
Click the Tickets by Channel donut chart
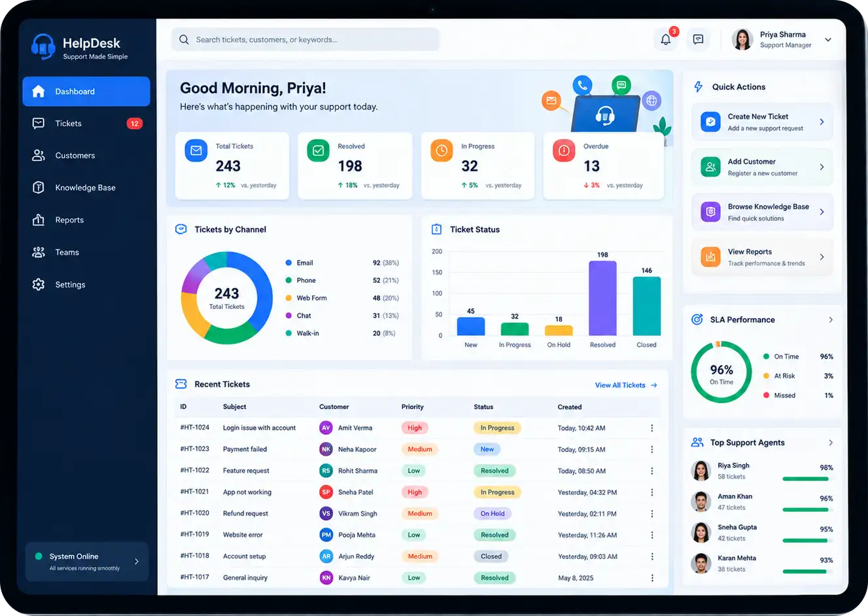tap(226, 298)
